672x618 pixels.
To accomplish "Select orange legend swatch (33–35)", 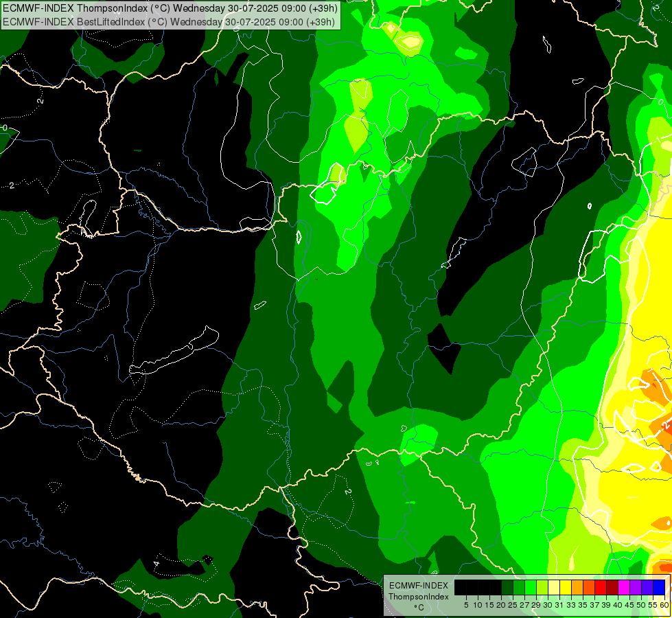I will (x=578, y=587).
